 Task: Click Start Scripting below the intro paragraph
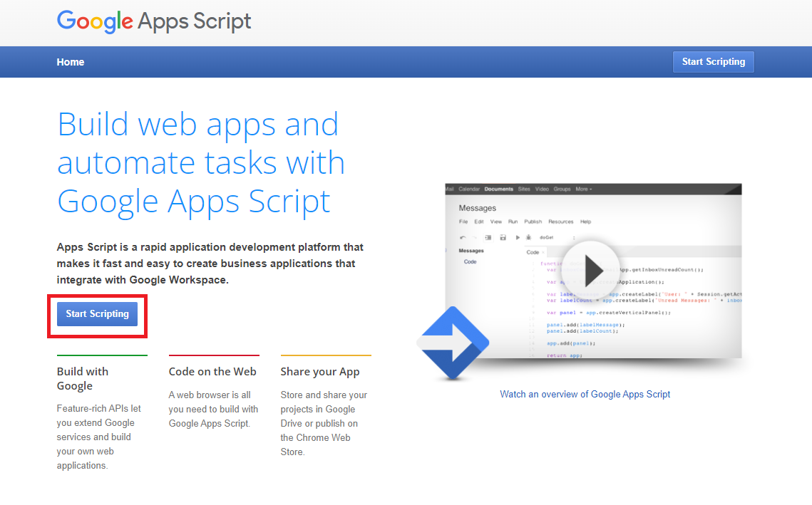tap(98, 314)
